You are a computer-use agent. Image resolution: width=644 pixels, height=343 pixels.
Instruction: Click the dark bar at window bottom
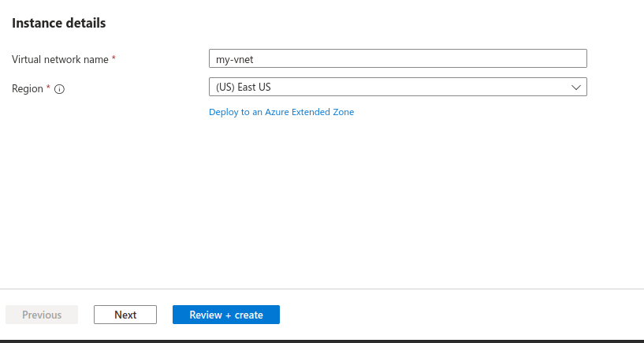click(322, 341)
